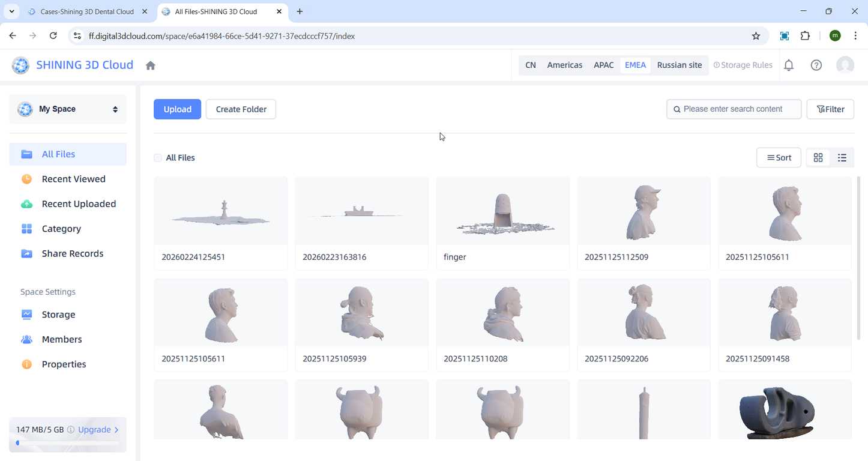Click the file name finger
The image size is (868, 461).
455,257
